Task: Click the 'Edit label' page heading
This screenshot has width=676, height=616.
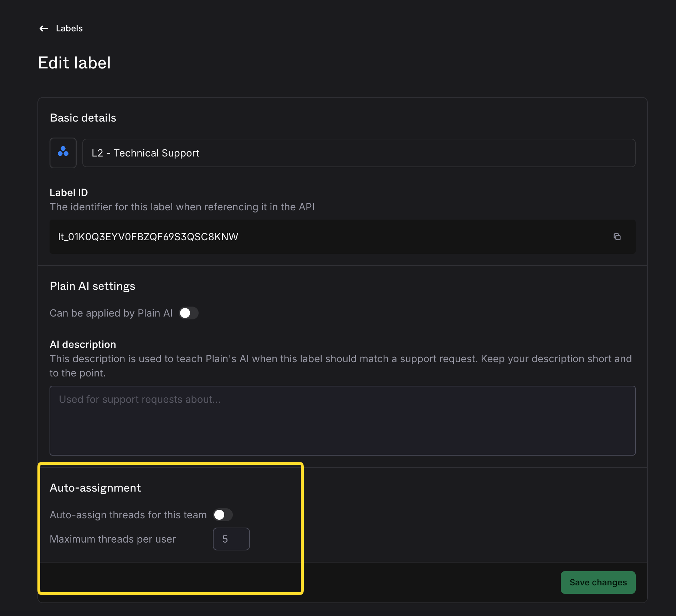Action: tap(75, 63)
